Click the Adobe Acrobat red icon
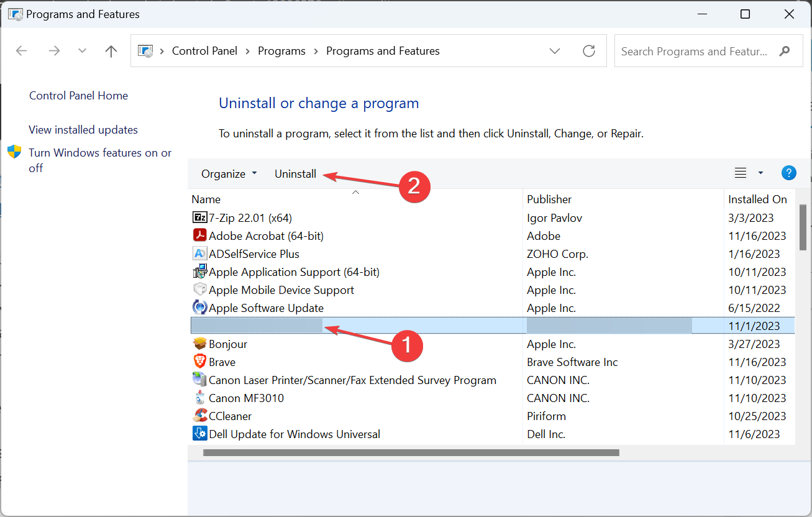Viewport: 812px width, 517px height. [199, 236]
